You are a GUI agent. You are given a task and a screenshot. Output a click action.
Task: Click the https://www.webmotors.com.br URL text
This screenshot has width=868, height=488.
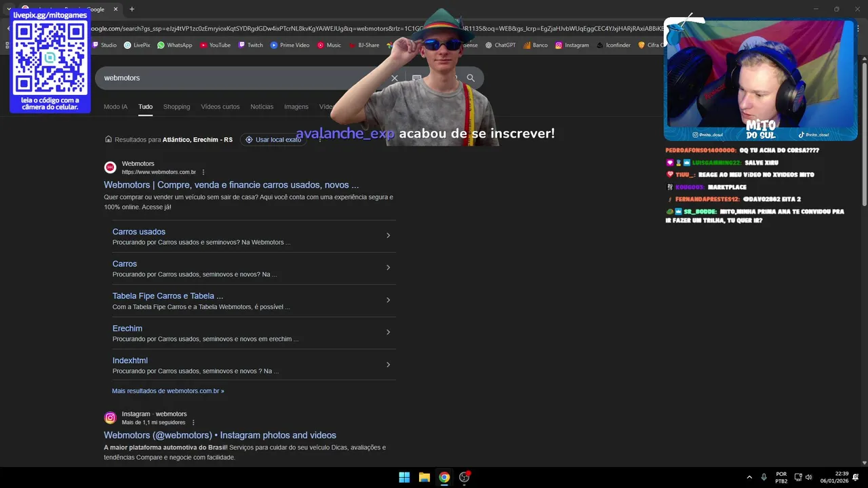(x=159, y=172)
